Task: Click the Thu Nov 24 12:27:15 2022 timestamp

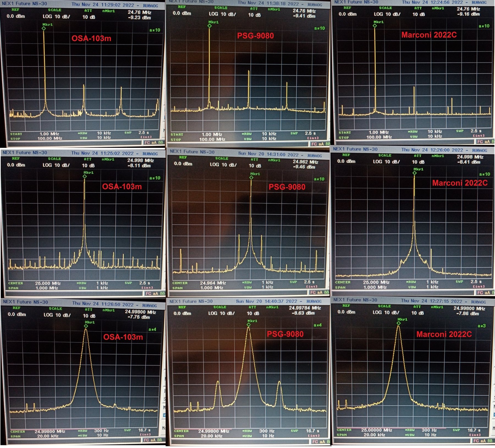Action: [x=431, y=301]
